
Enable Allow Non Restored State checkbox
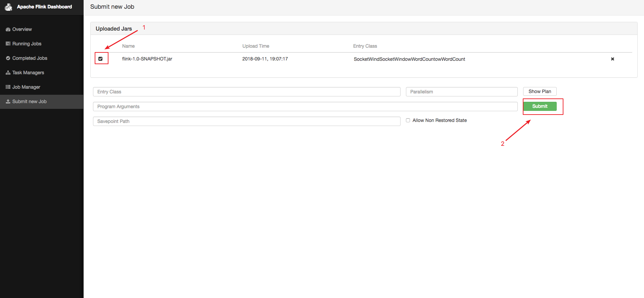(408, 120)
